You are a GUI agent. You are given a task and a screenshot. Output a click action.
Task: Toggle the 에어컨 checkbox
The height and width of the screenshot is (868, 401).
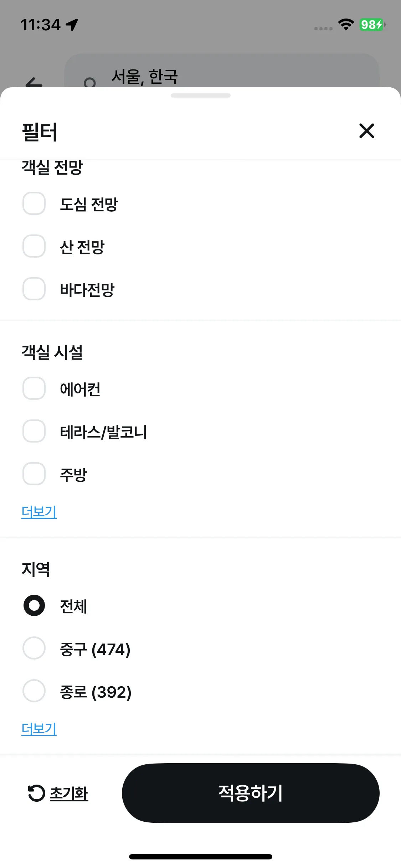tap(34, 388)
